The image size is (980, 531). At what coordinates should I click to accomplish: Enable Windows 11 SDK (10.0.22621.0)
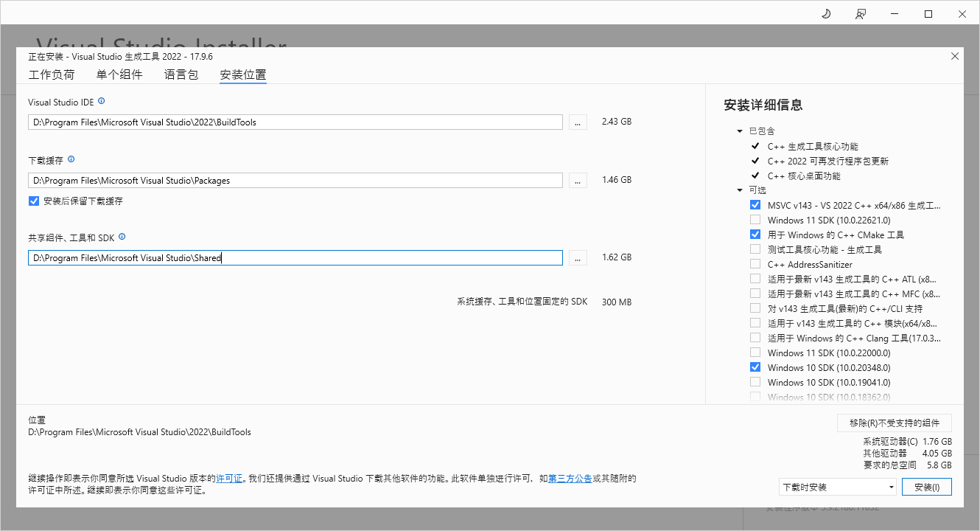tap(755, 219)
